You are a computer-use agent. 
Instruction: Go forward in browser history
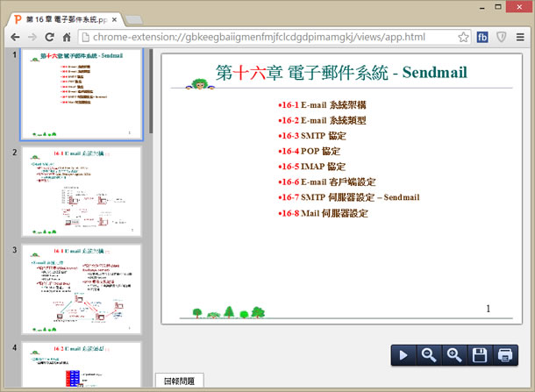pos(32,37)
